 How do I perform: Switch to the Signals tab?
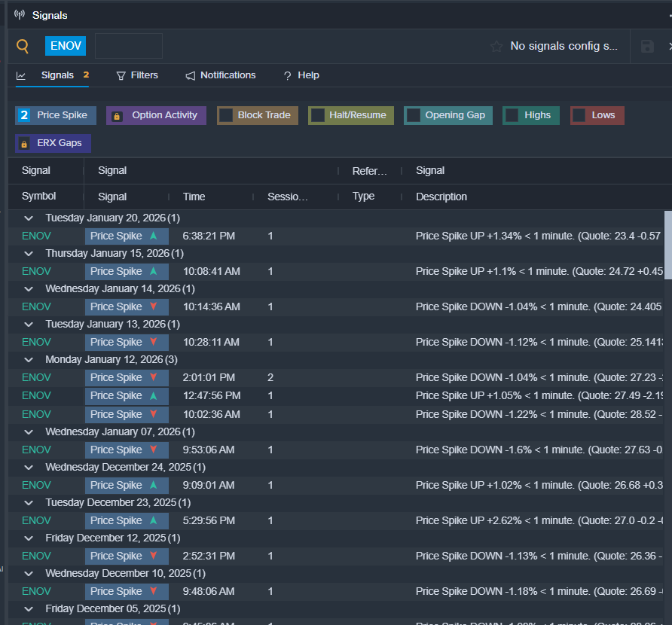click(x=57, y=75)
